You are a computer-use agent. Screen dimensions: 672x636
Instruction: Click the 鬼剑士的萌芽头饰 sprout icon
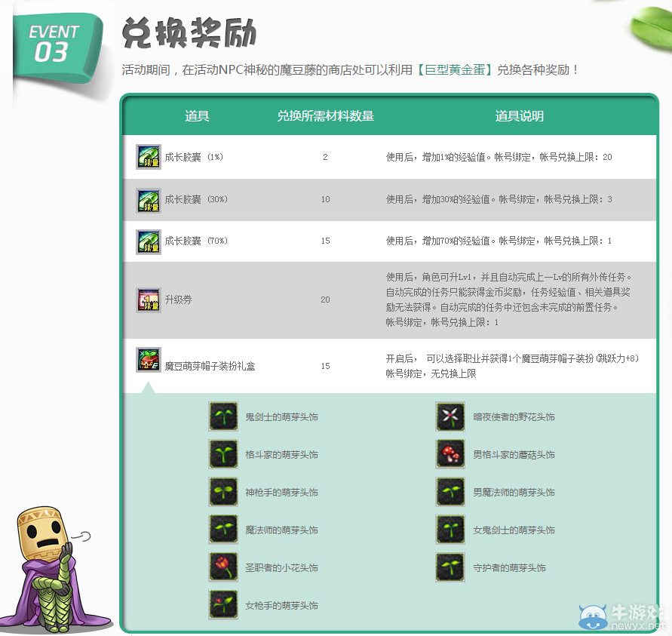pyautogui.click(x=223, y=416)
